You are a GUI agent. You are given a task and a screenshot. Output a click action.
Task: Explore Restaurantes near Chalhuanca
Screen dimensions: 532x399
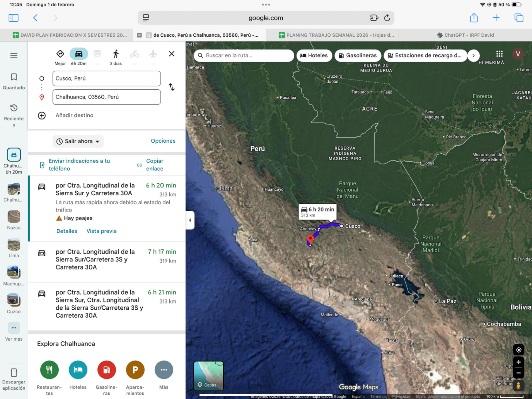click(49, 370)
